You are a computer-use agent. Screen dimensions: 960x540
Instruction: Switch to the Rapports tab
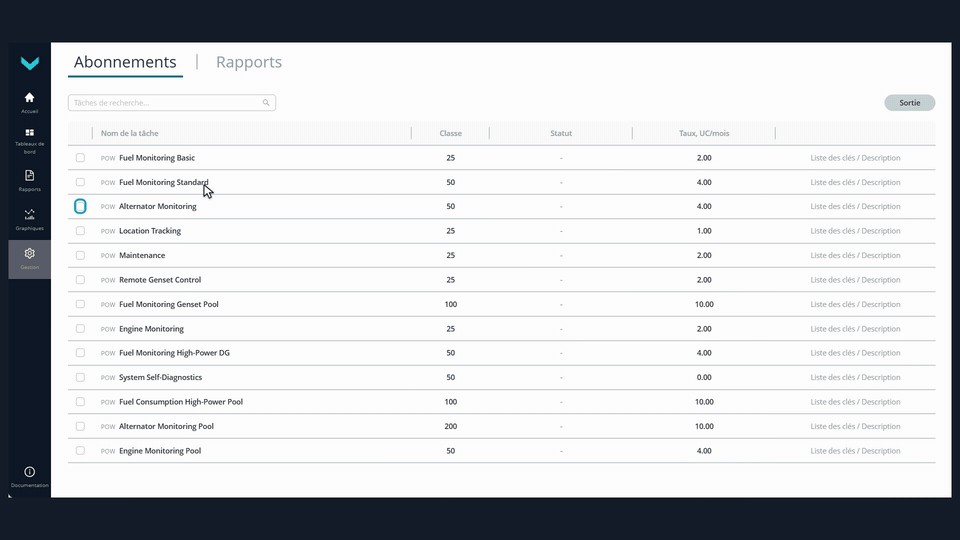click(249, 62)
